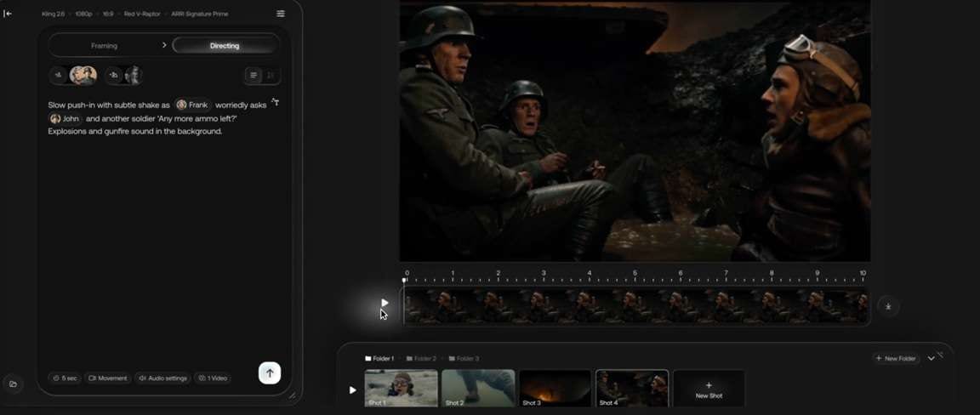The height and width of the screenshot is (415, 980).
Task: Select the Shot 3 thumbnail
Action: tap(555, 388)
